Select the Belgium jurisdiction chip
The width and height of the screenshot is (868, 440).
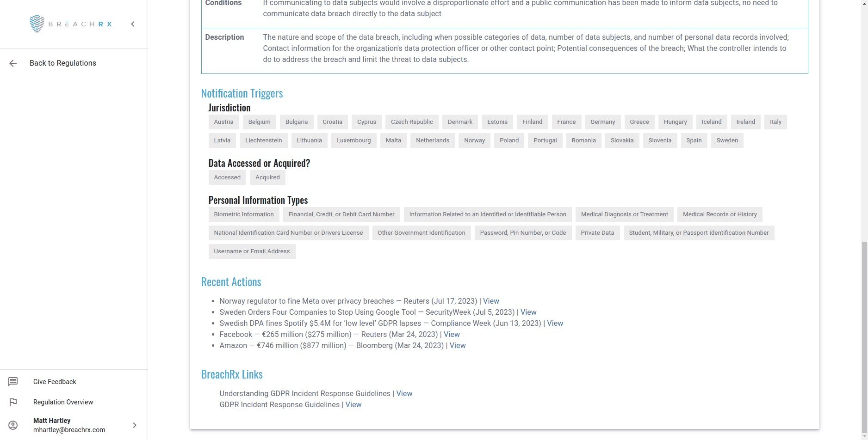[x=259, y=122]
